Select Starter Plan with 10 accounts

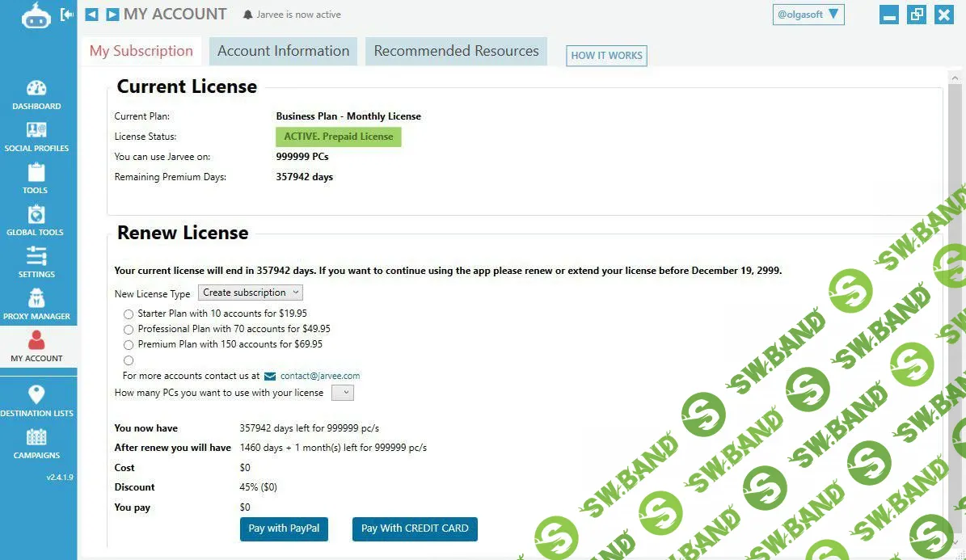[129, 314]
